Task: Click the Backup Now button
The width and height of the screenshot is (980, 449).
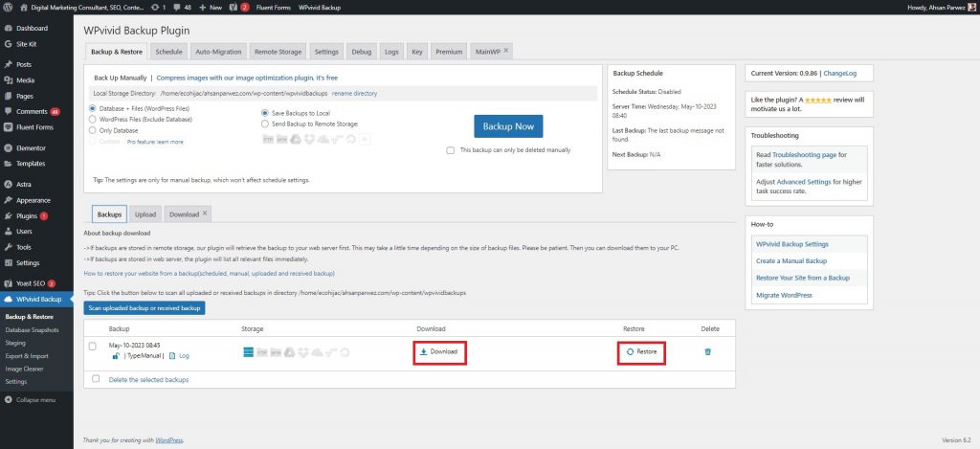Action: (x=508, y=126)
